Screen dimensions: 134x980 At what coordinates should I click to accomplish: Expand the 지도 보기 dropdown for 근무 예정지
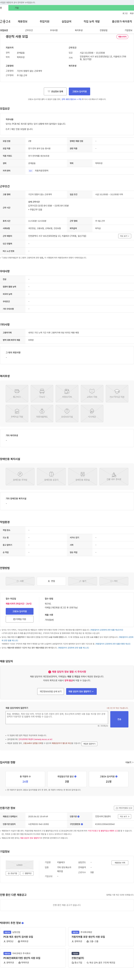click(x=125, y=236)
